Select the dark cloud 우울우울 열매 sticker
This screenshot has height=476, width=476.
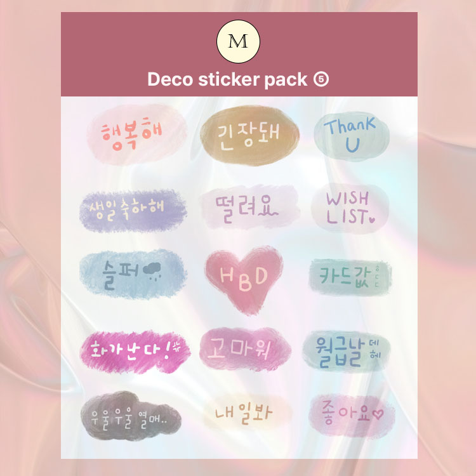click(131, 416)
